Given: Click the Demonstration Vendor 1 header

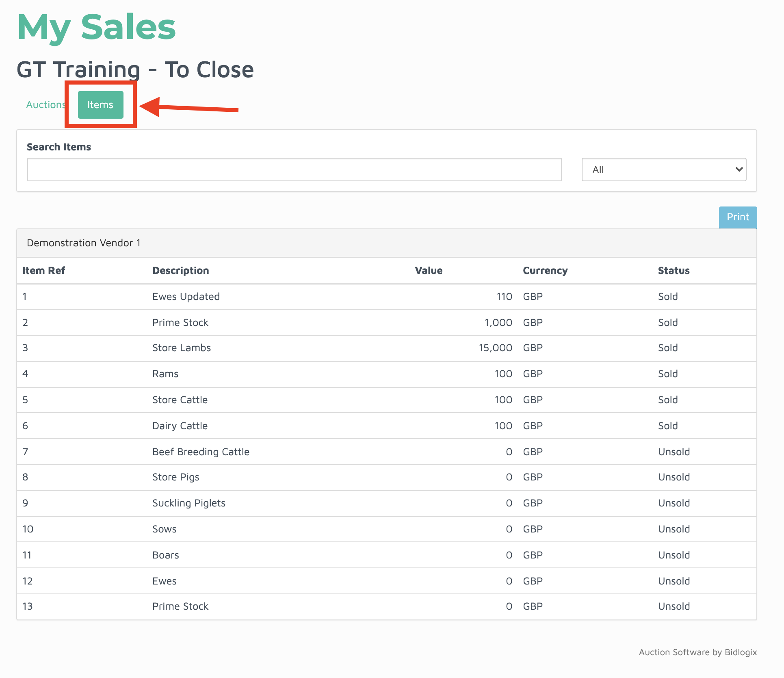Looking at the screenshot, I should pos(84,243).
